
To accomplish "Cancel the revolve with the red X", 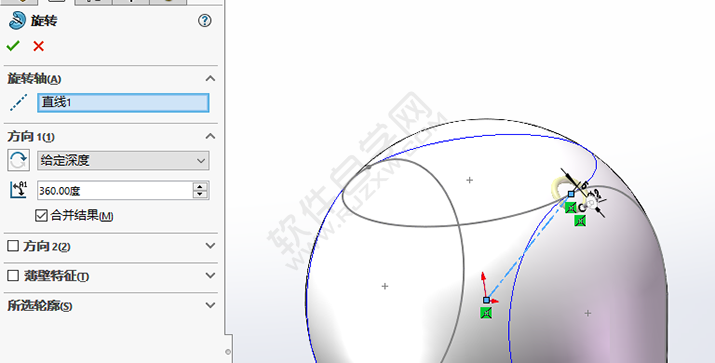I will 39,46.
